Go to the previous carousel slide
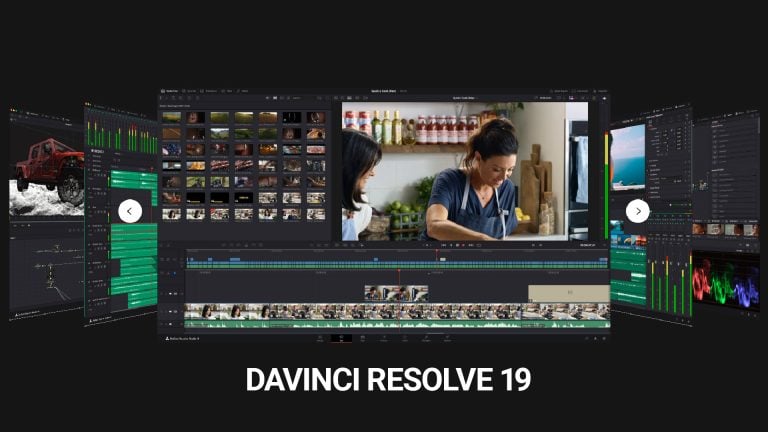This screenshot has width=768, height=432. coord(130,211)
